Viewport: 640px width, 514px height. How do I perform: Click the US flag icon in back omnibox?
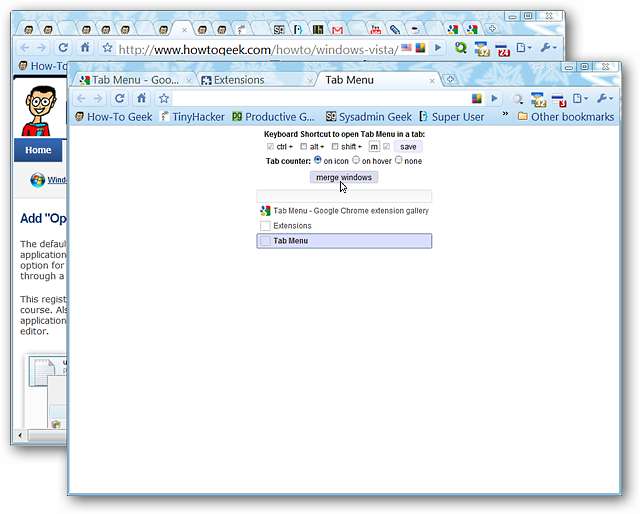pos(406,48)
